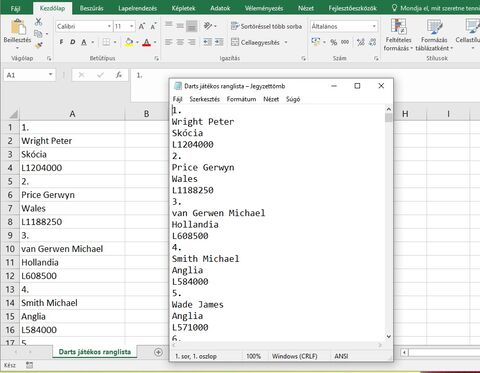Open the Szerkesztés menu in Notepad
This screenshot has height=373, width=480.
205,99
